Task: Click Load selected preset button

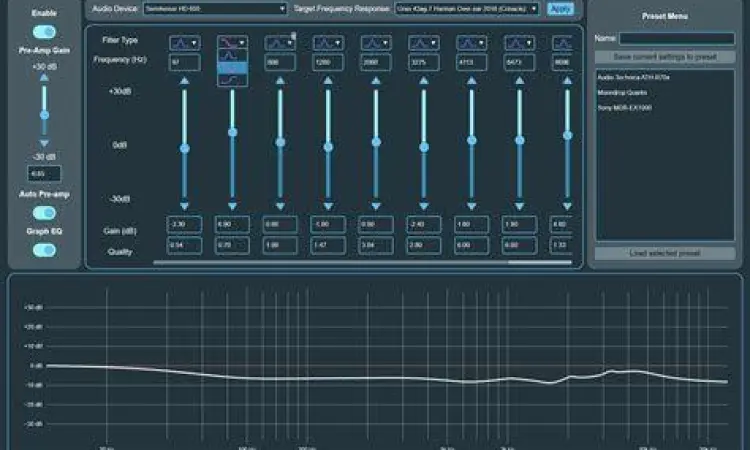Action: [665, 253]
